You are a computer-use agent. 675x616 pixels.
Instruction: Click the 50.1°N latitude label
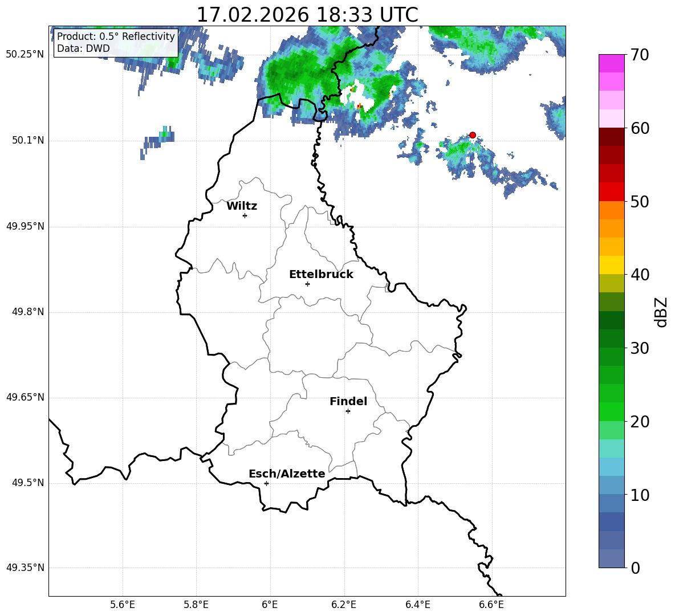pyautogui.click(x=28, y=140)
